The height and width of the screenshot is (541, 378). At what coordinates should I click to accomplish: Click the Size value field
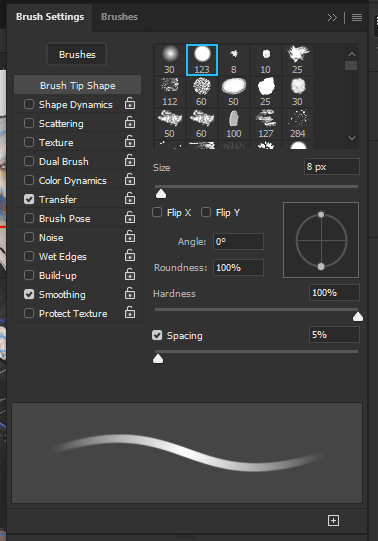coord(332,167)
